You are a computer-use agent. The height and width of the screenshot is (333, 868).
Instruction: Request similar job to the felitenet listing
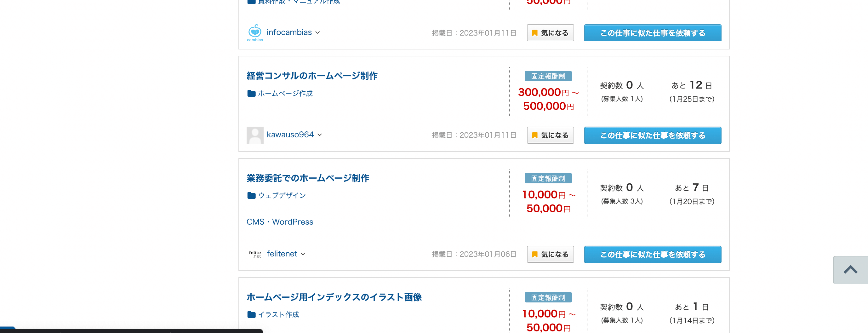(652, 255)
